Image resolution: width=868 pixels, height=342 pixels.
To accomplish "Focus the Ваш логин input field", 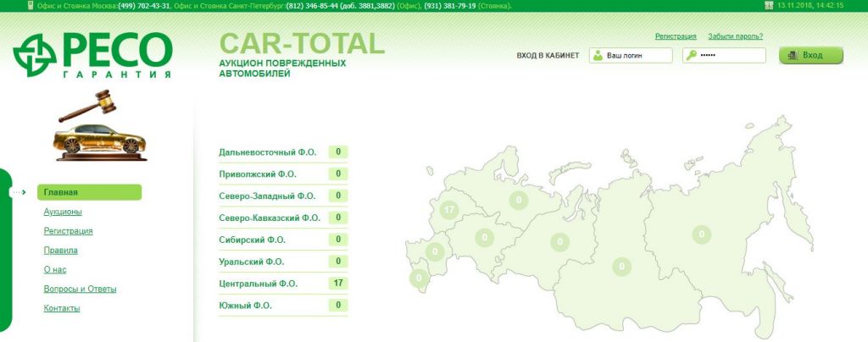I will (631, 55).
